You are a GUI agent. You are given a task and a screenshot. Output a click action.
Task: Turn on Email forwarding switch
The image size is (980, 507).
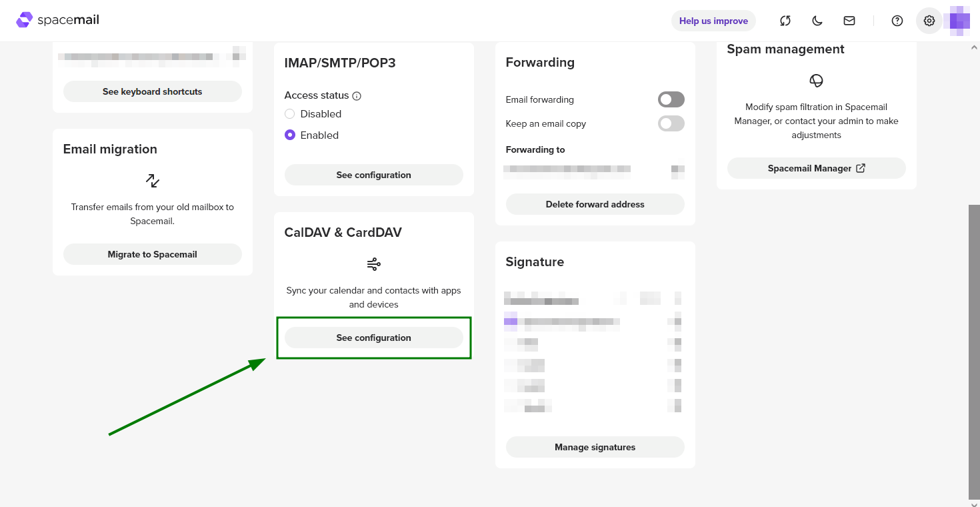[671, 99]
